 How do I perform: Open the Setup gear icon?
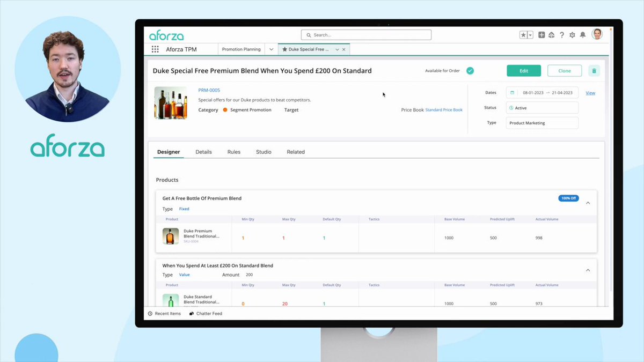click(572, 35)
